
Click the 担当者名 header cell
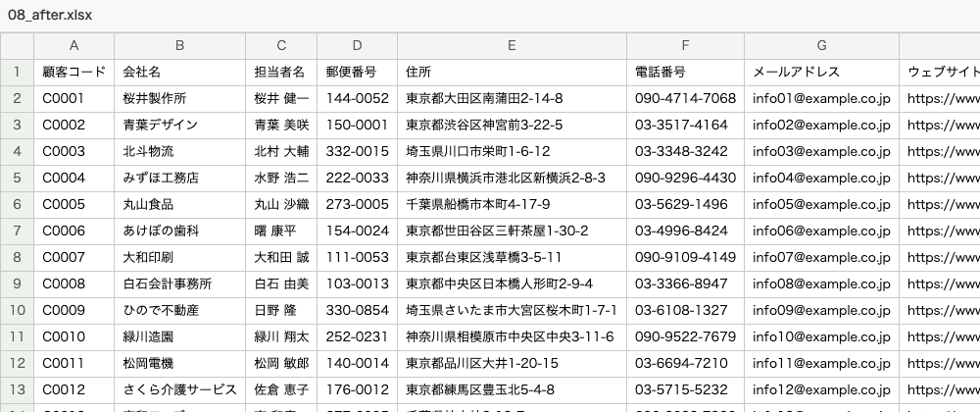tap(281, 73)
